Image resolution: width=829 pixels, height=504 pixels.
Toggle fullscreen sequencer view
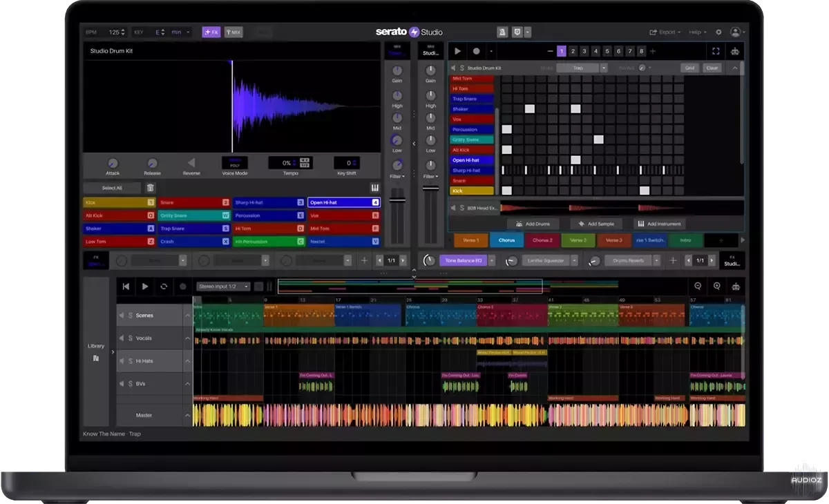[x=716, y=51]
